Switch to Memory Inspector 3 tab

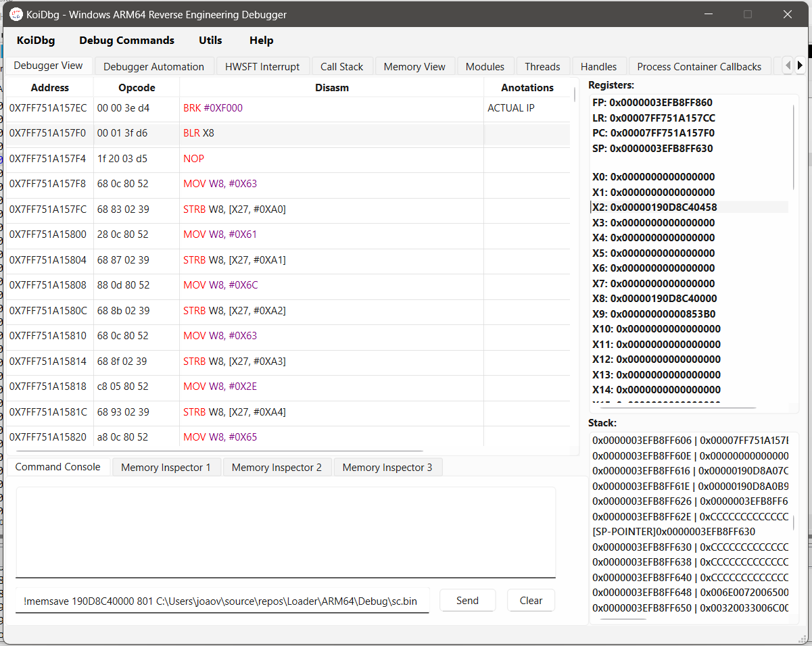(387, 468)
